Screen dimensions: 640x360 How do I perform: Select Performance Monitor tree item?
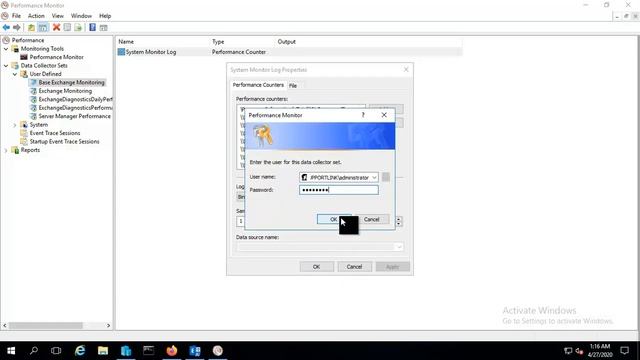tap(56, 57)
